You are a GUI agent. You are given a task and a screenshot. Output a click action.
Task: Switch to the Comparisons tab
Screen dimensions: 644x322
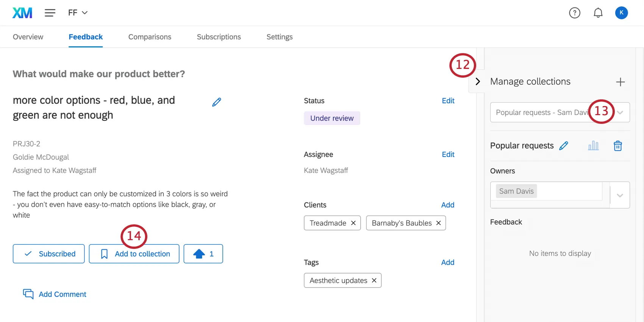pyautogui.click(x=150, y=37)
